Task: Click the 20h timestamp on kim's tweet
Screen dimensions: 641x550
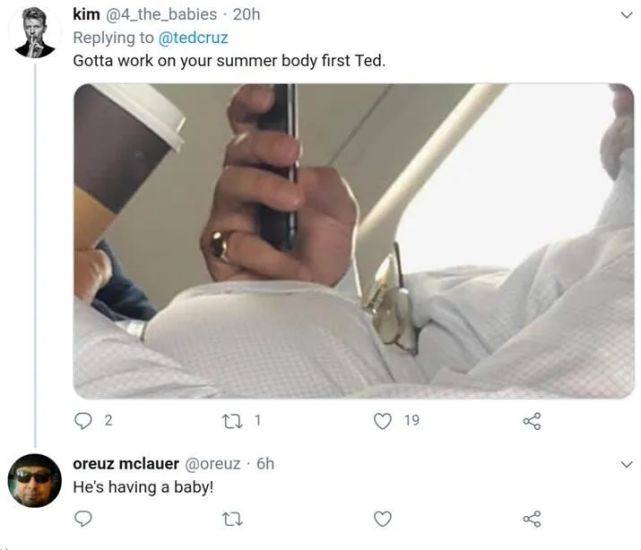Action: [245, 14]
